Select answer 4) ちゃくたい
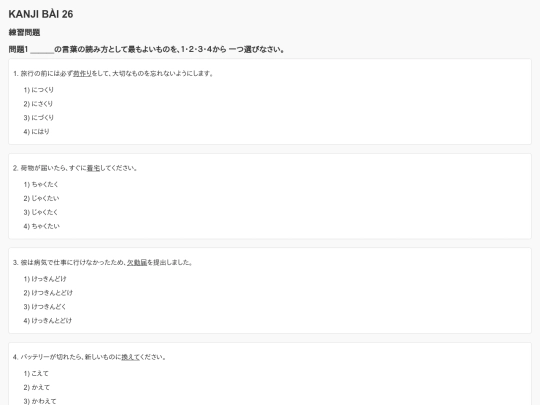The image size is (540, 405). point(42,226)
